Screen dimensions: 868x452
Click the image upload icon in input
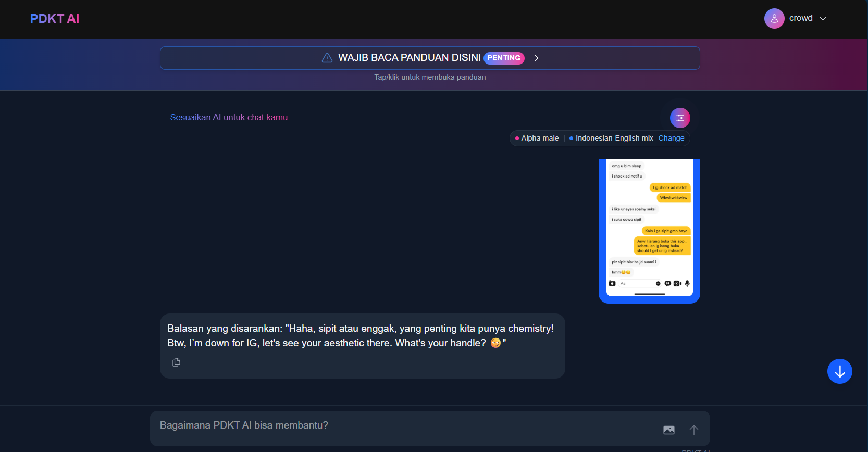click(x=669, y=430)
